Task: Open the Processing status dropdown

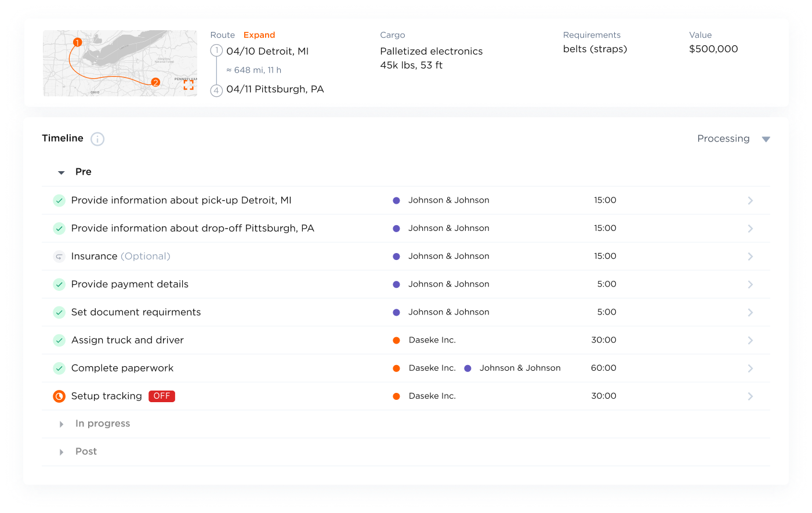Action: point(733,139)
